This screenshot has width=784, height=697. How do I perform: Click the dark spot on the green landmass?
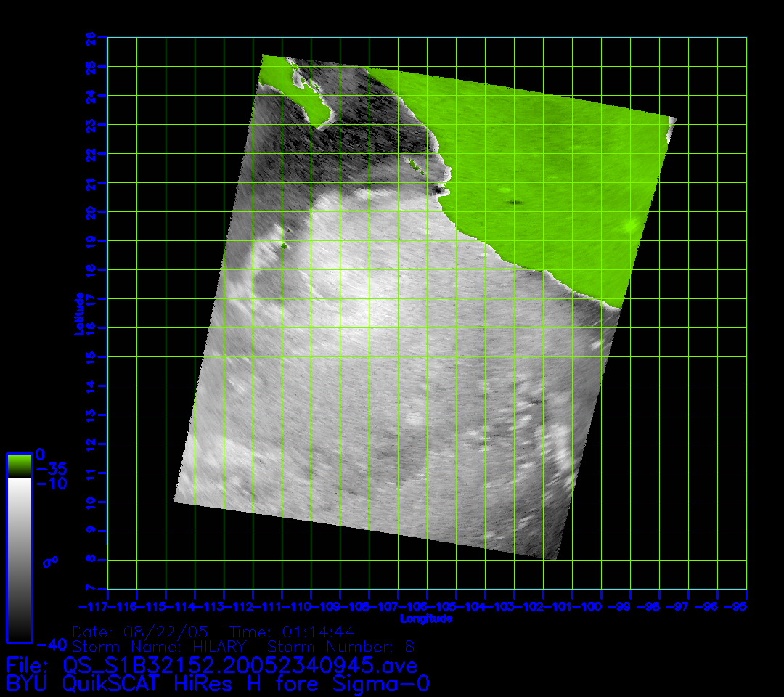(x=515, y=203)
